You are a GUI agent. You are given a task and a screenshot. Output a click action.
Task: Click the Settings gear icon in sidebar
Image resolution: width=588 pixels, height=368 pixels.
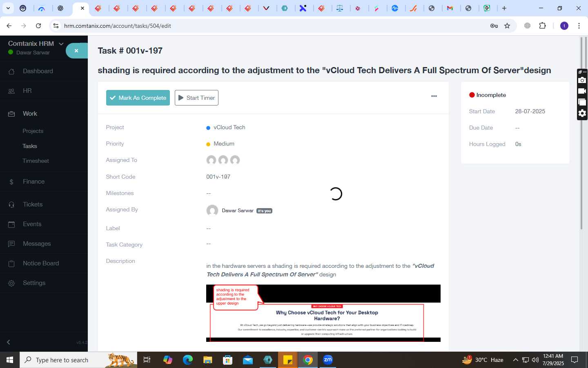(x=11, y=283)
